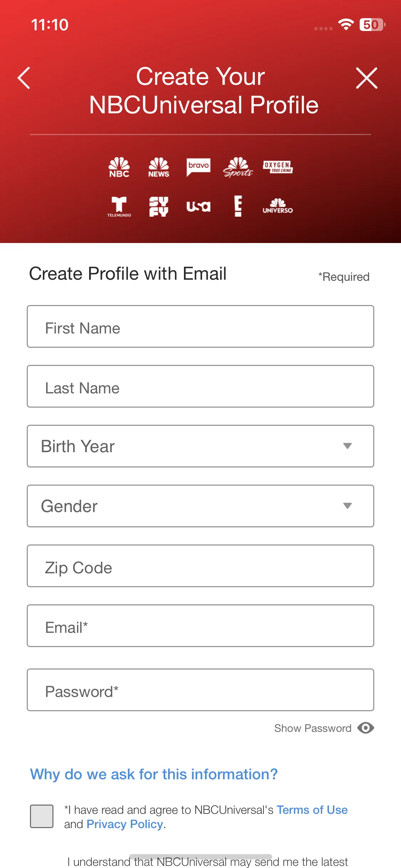Screen dimensions: 401x868
Task: Check the Terms of Use agreement box
Action: (x=42, y=816)
